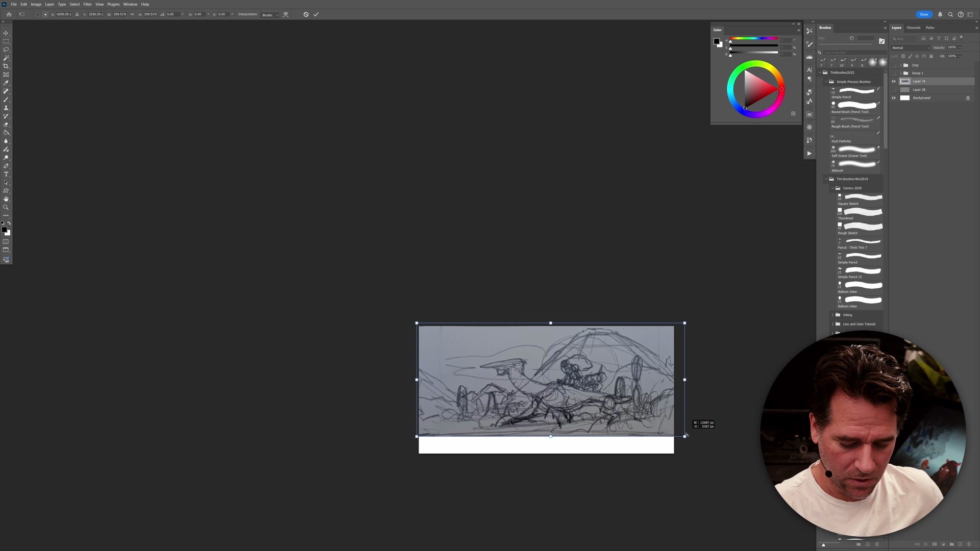
Task: Select the Hand tool
Action: click(6, 198)
